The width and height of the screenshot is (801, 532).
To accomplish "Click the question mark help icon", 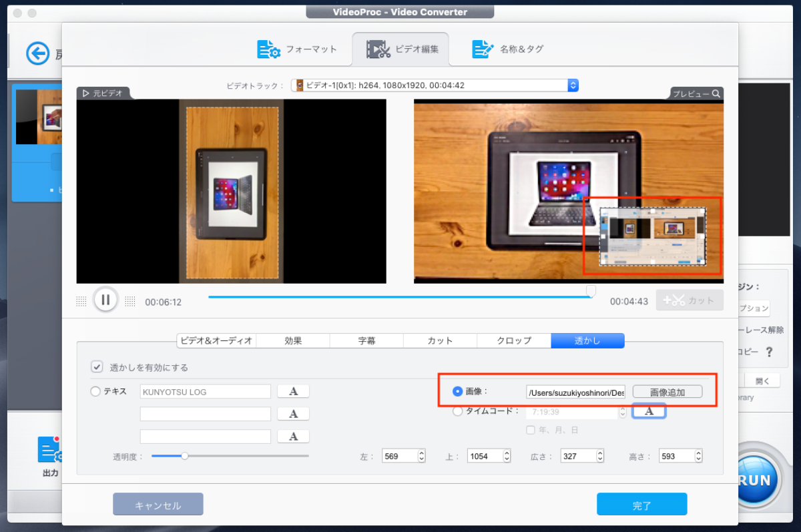I will (x=769, y=351).
